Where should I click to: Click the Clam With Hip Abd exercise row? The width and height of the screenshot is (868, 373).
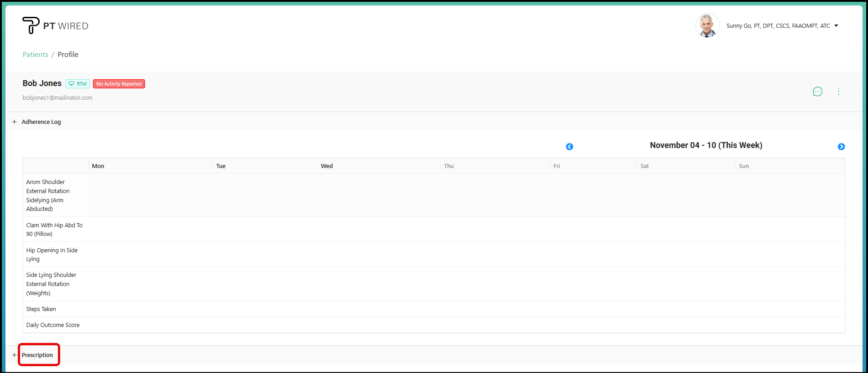click(54, 230)
